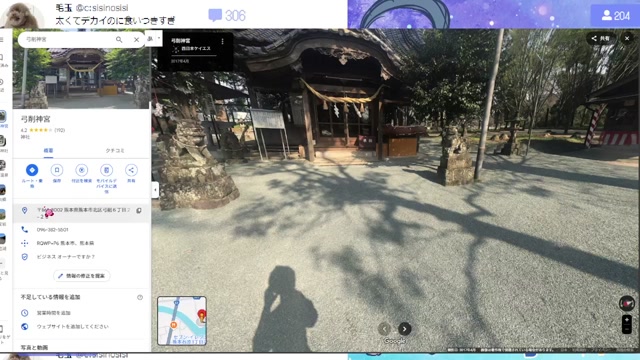The image size is (640, 360).
Task: Click the suggest an edit button
Action: 82,276
